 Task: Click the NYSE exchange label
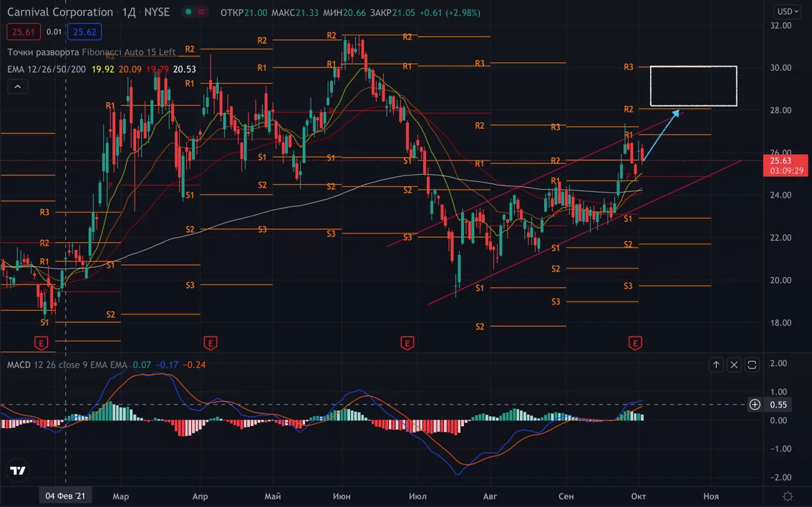(157, 12)
